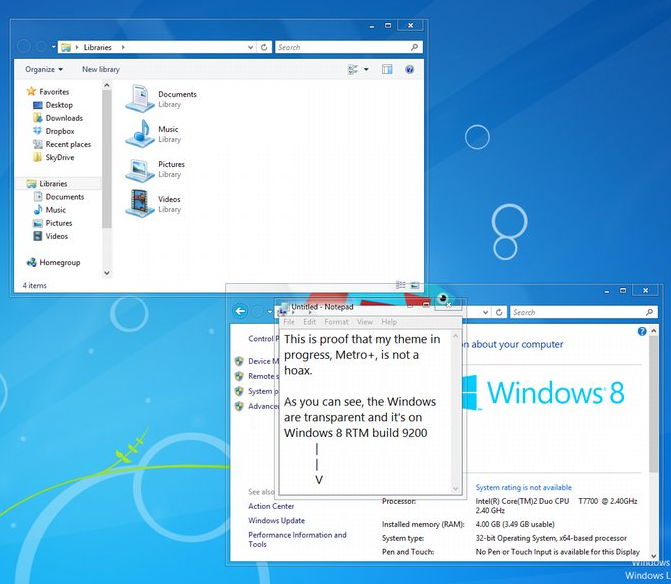
Task: Open Notepad Help menu
Action: pyautogui.click(x=389, y=322)
